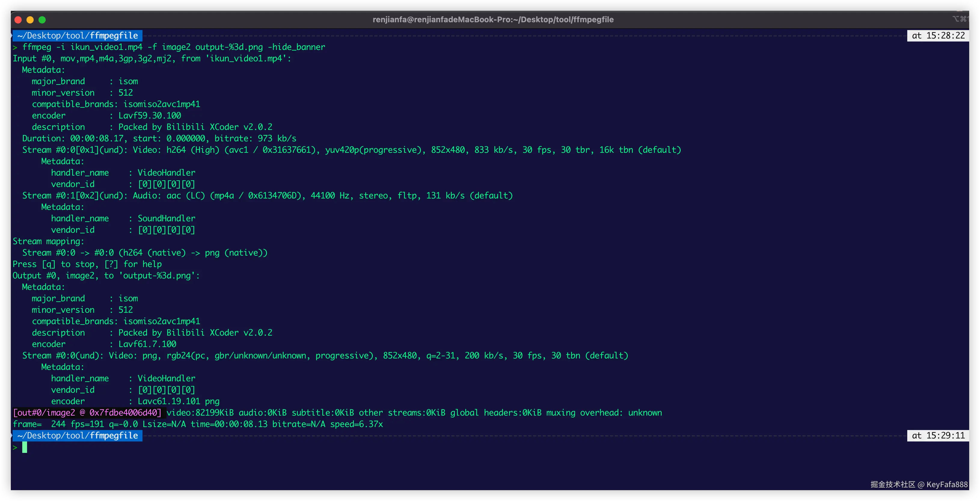Click the bottom ~/Desktop/tool/ffmpegfile prompt segment
Image resolution: width=980 pixels, height=501 pixels.
(78, 435)
